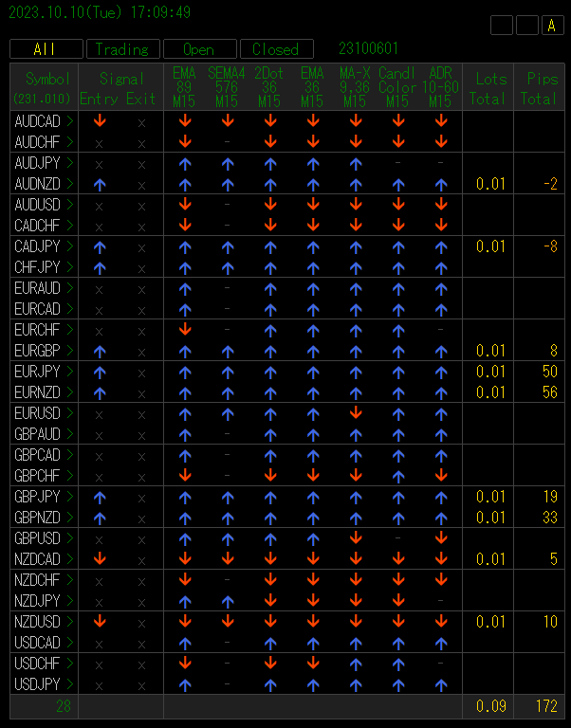The width and height of the screenshot is (571, 728).
Task: Click the NZDJPY symbol name
Action: (x=37, y=601)
